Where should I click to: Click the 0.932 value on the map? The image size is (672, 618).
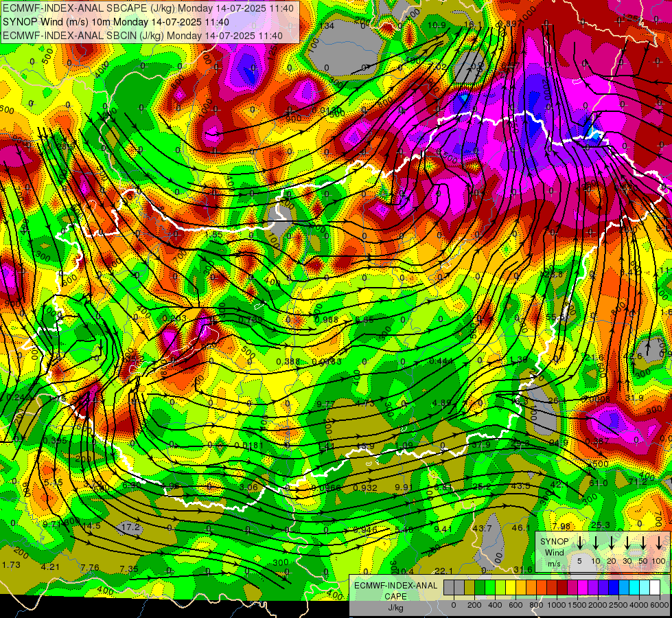coord(365,488)
